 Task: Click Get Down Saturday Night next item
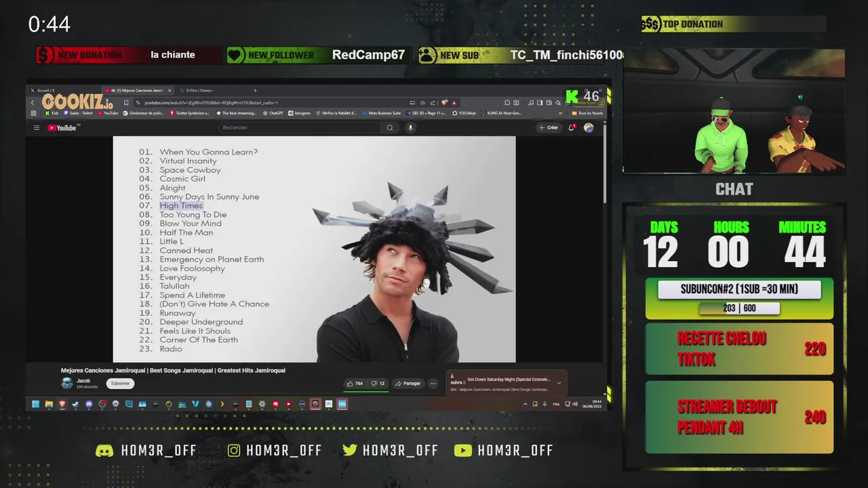(x=509, y=380)
